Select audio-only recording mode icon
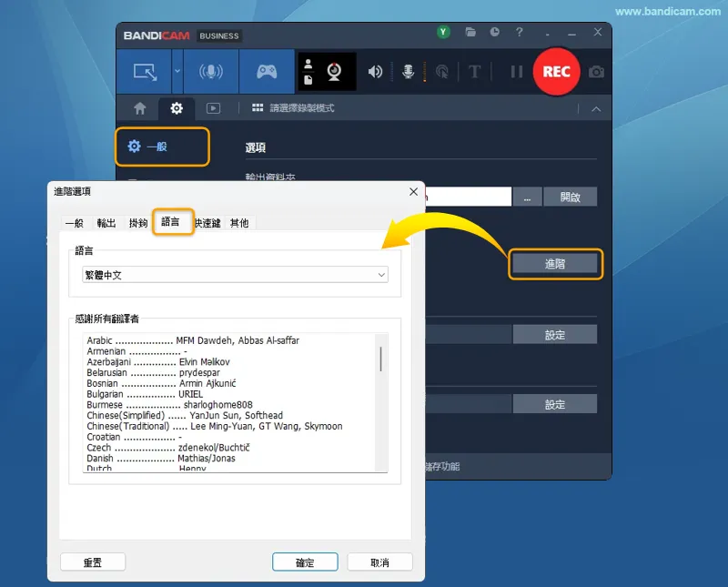Image resolution: width=728 pixels, height=587 pixels. [x=211, y=72]
